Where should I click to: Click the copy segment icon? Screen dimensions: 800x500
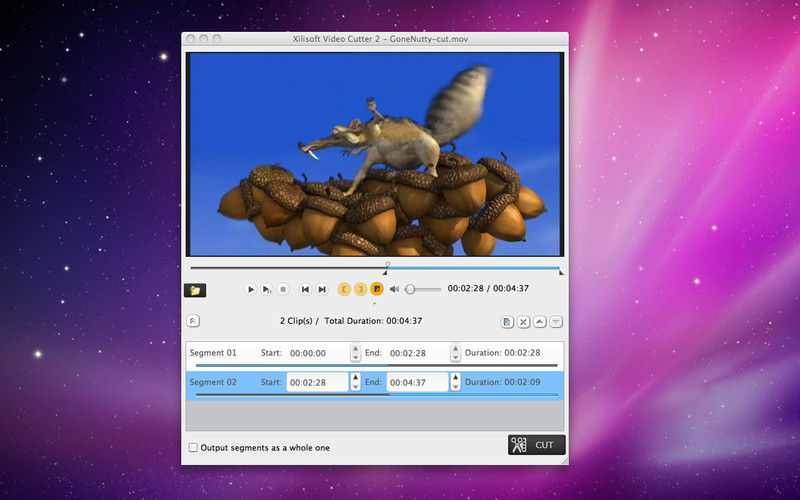[x=507, y=322]
